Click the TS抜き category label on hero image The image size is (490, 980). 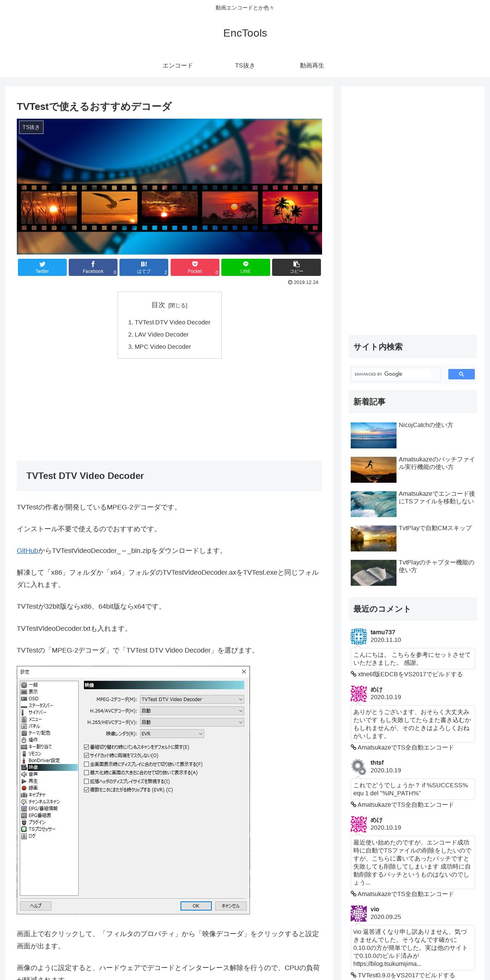(31, 127)
